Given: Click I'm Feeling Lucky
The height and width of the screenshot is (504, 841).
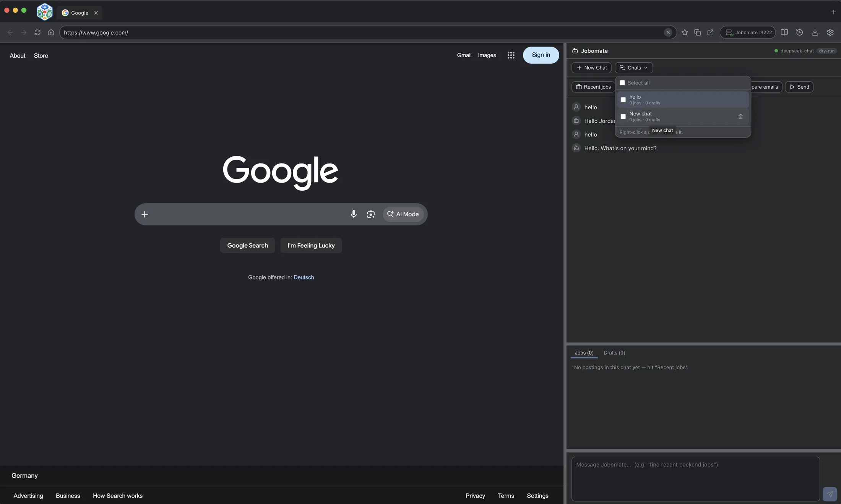Looking at the screenshot, I should click(x=311, y=245).
